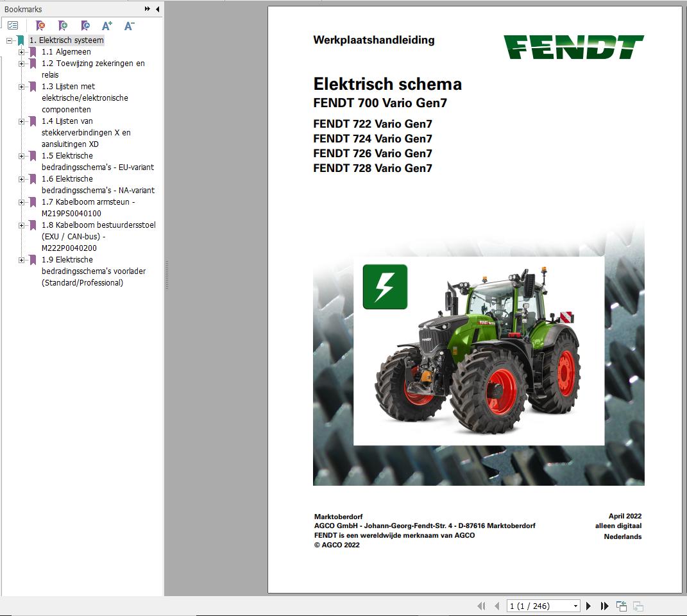The width and height of the screenshot is (687, 616).
Task: Open bookmark 1.5 Elektrische bedradingsschema's EU-variant
Action: click(98, 161)
